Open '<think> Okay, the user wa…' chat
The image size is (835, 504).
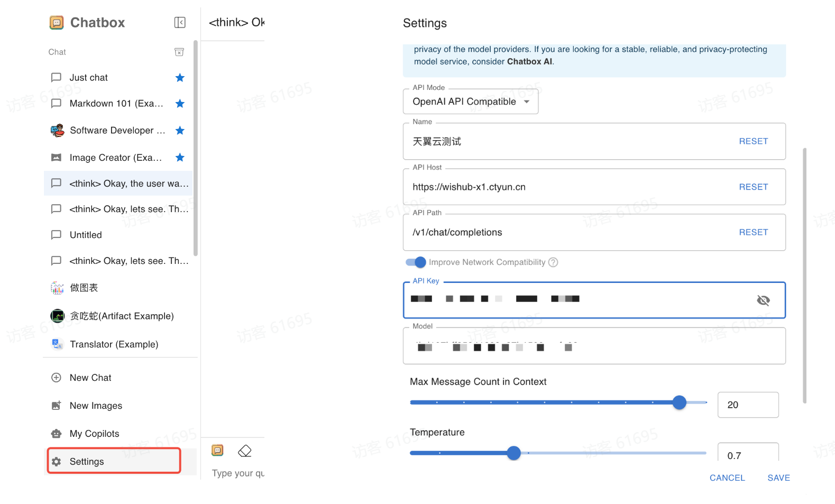point(118,184)
